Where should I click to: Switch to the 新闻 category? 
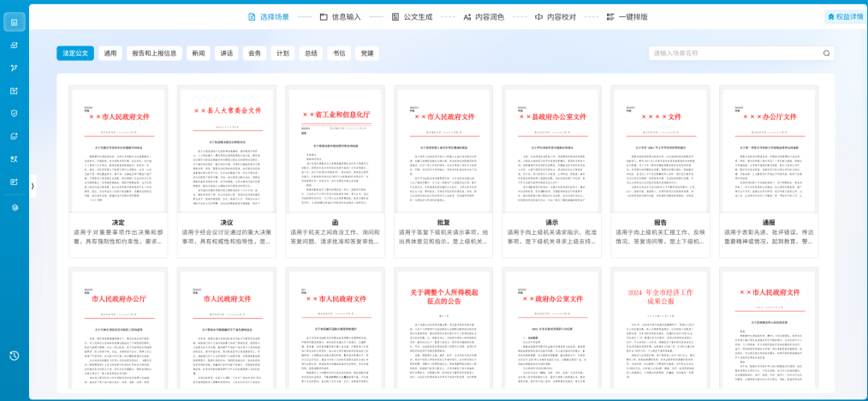[199, 53]
